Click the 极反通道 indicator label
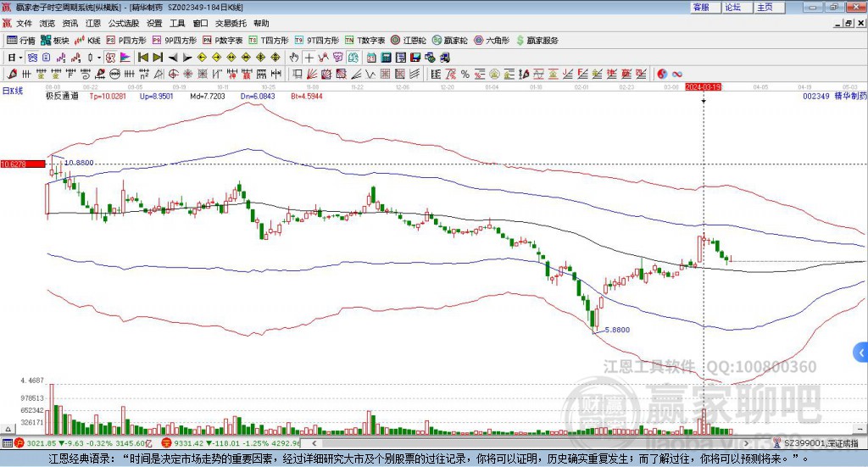 62,96
